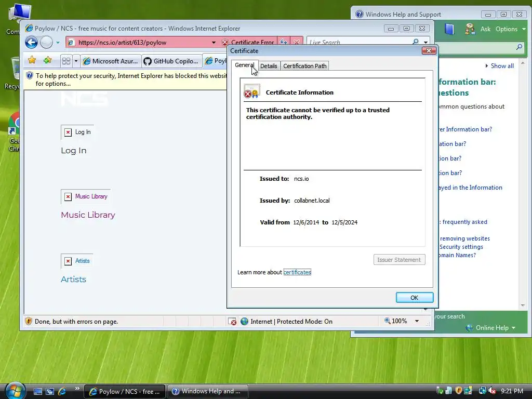Expand the quick launch chevron
Viewport: 532px width, 399px height.
(x=77, y=389)
